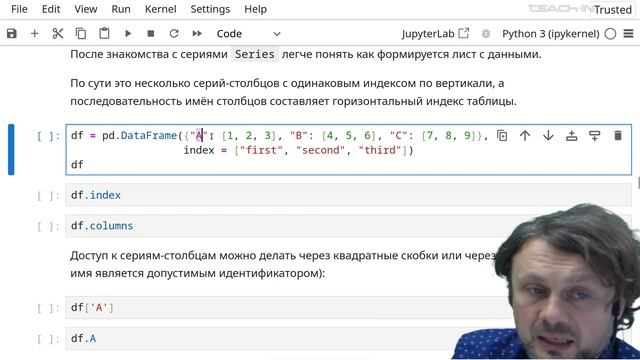Click the text "third" in the index list

click(x=380, y=150)
